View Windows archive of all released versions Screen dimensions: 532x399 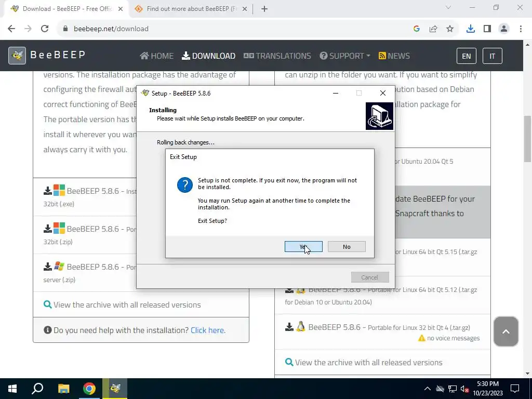pos(122,304)
